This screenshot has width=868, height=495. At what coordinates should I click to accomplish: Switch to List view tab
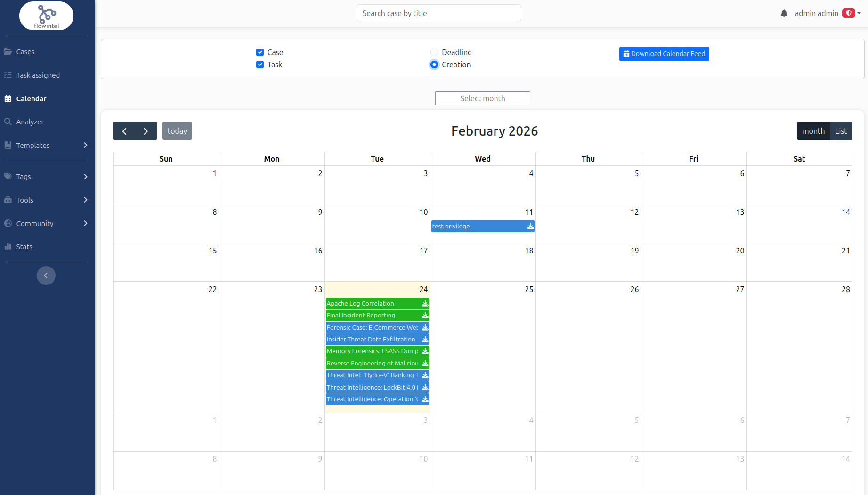tap(841, 131)
